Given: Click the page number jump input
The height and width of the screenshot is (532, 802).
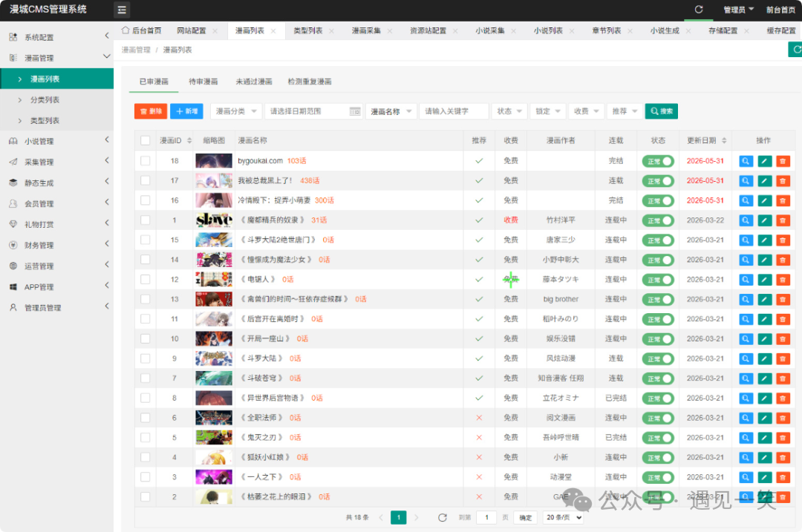Looking at the screenshot, I should click(x=486, y=518).
